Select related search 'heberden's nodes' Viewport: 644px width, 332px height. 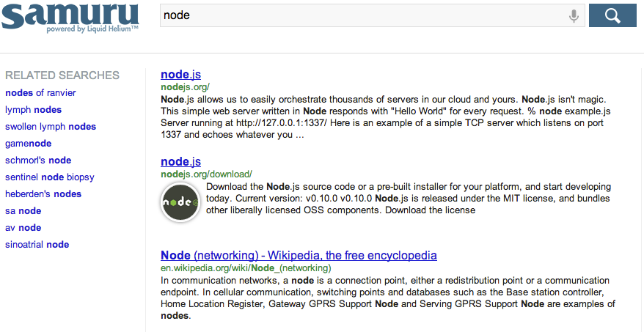click(x=43, y=194)
